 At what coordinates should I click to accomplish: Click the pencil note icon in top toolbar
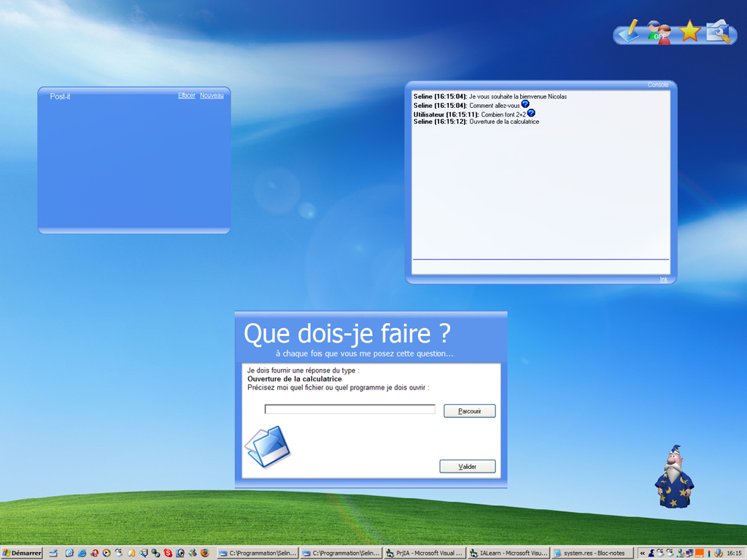(629, 32)
